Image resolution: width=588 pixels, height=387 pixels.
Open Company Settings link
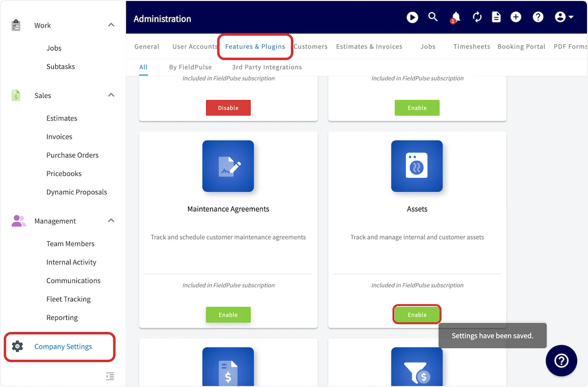(x=63, y=347)
